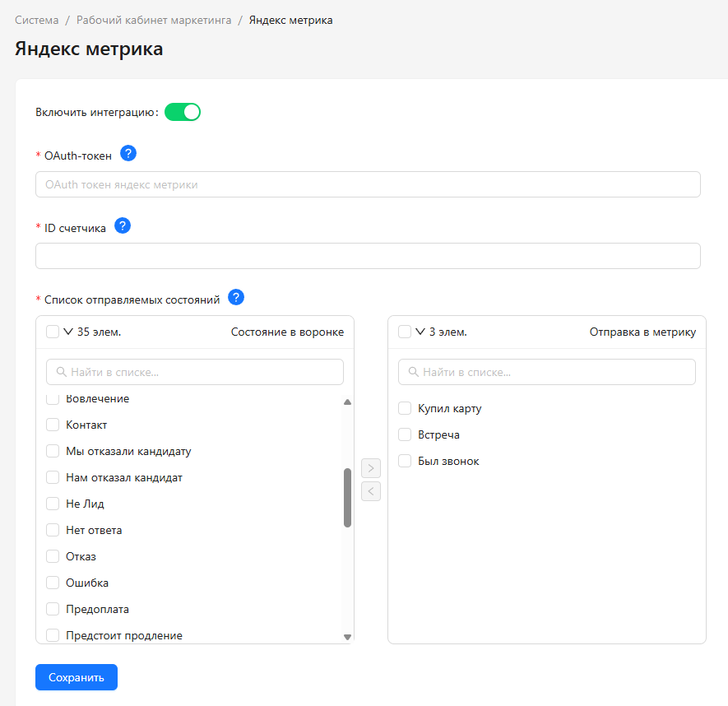
Task: Tick the Предстоит продление checkbox
Action: pyautogui.click(x=53, y=635)
